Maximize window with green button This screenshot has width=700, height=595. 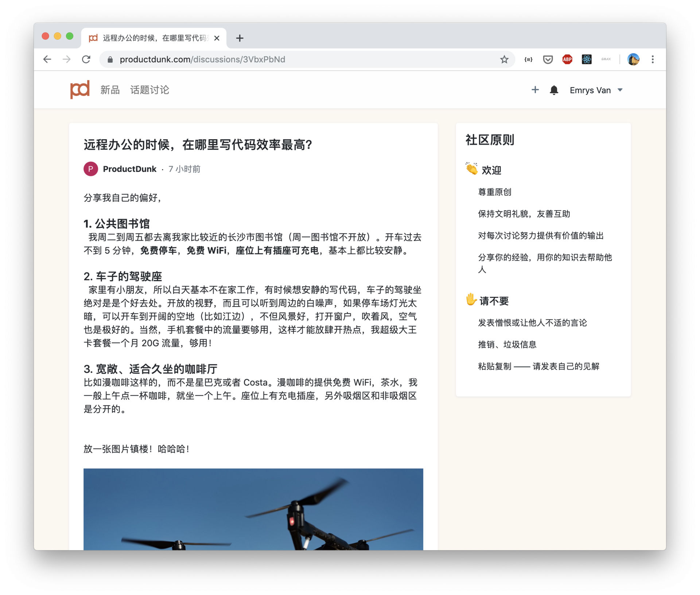coord(70,36)
